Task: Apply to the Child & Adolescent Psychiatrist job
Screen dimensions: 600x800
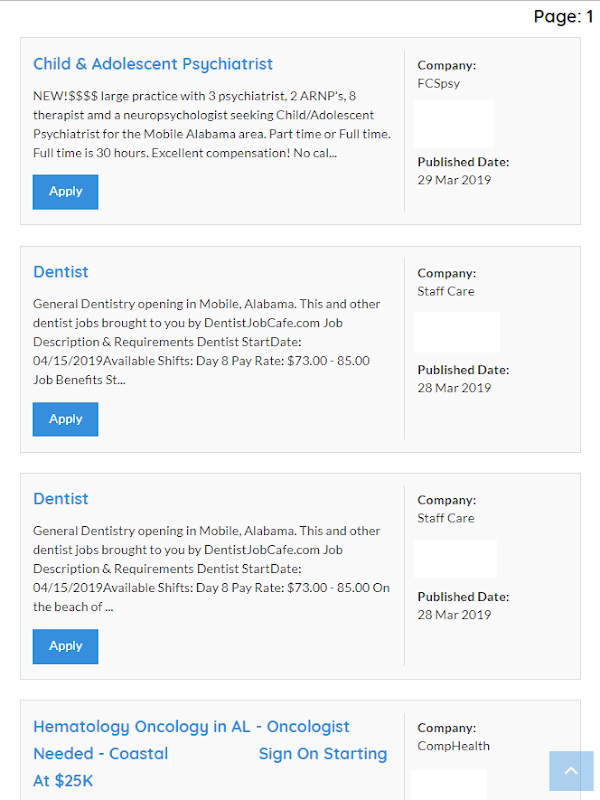Action: click(x=66, y=191)
